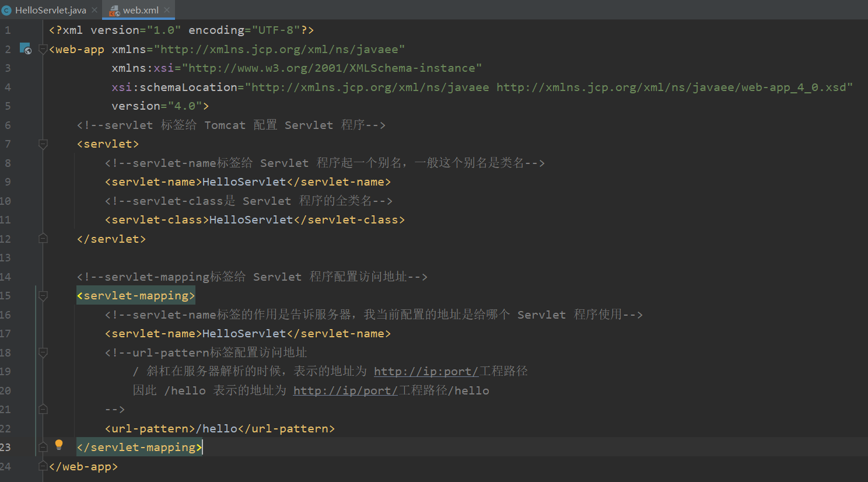Open the yellow intention bulb on line 23
The image size is (868, 482).
click(x=58, y=444)
